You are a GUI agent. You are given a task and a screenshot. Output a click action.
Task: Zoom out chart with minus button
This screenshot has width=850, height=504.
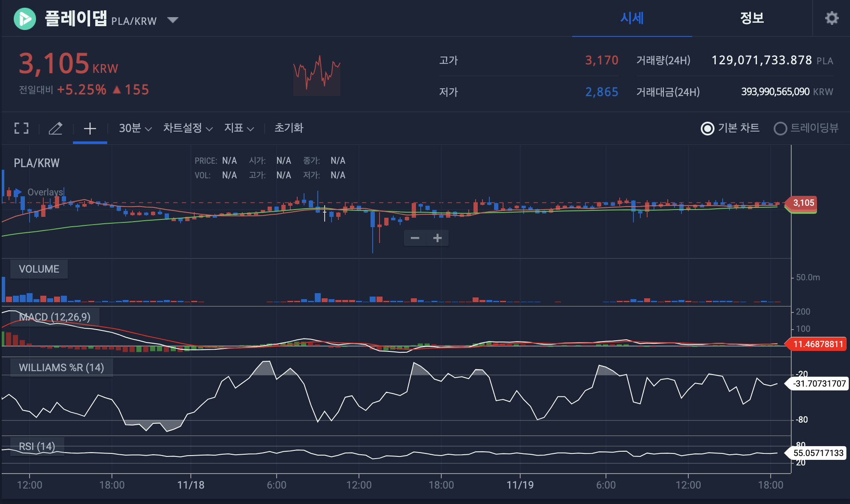tap(415, 238)
